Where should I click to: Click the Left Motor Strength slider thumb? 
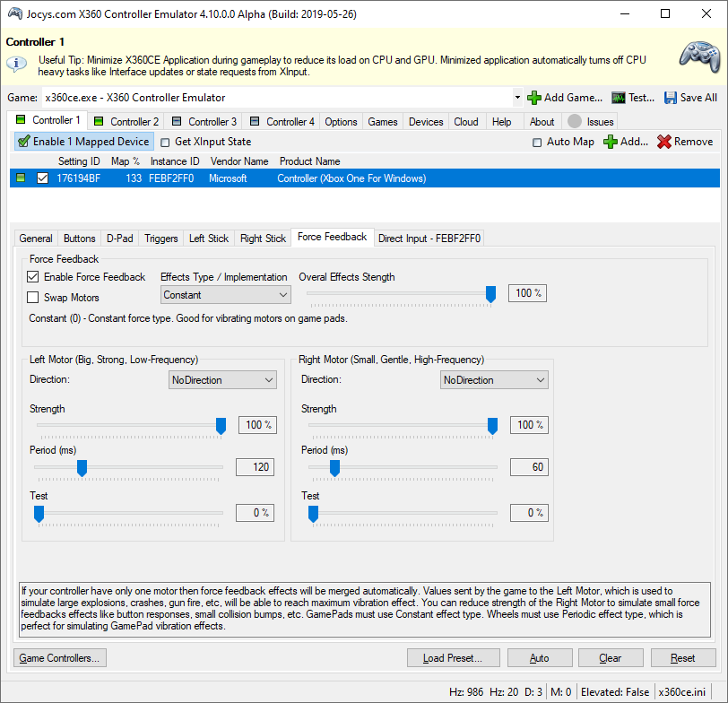[x=221, y=426]
